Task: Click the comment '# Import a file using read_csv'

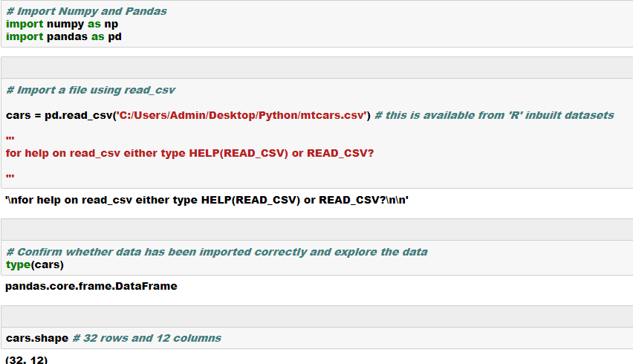Action: [91, 90]
